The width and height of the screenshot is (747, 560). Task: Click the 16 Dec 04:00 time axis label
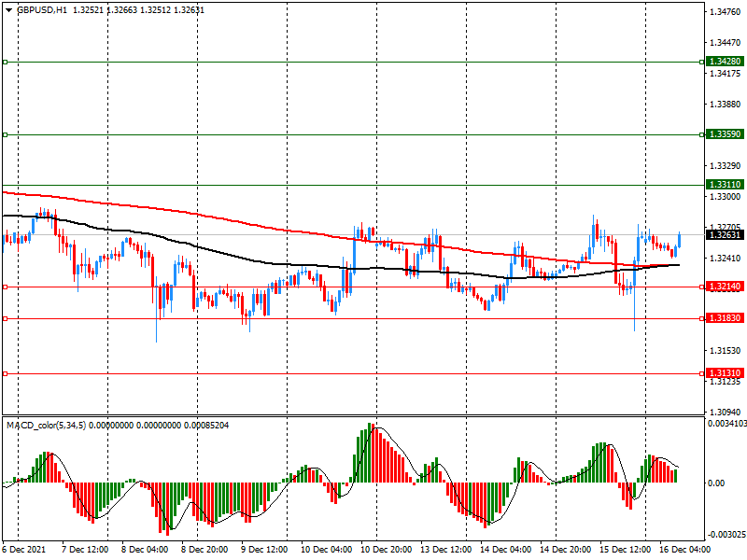click(x=685, y=550)
